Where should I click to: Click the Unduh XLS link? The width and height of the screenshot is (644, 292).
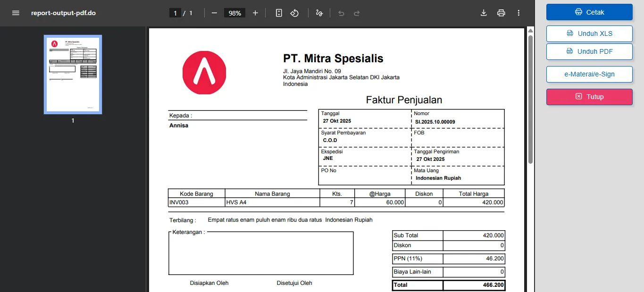(x=589, y=33)
